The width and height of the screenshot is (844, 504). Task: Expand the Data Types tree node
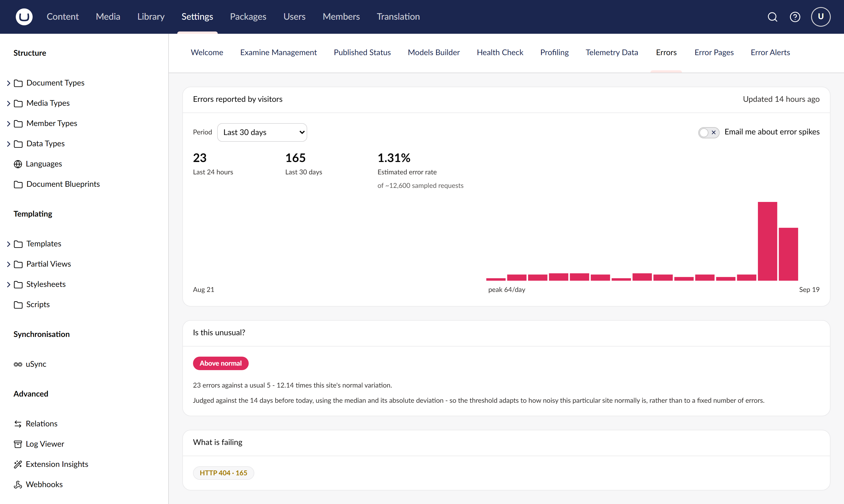8,144
